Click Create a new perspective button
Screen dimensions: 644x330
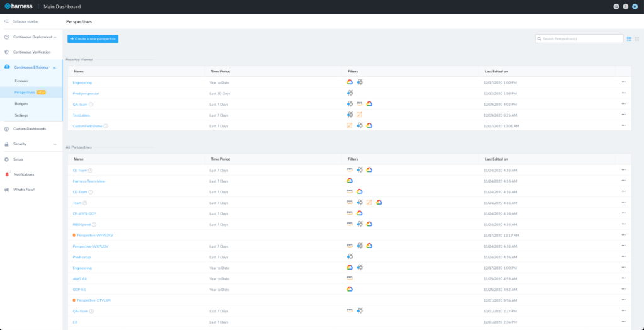pos(93,38)
